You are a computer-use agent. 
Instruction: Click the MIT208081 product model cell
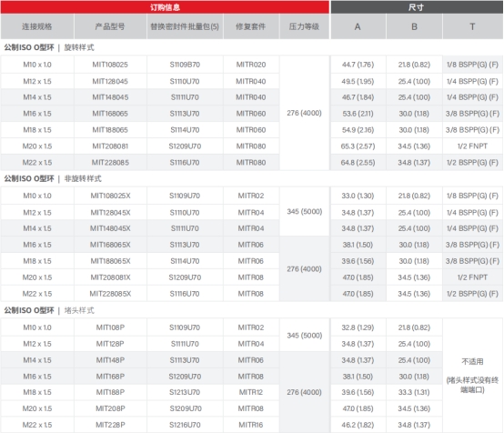pyautogui.click(x=110, y=146)
